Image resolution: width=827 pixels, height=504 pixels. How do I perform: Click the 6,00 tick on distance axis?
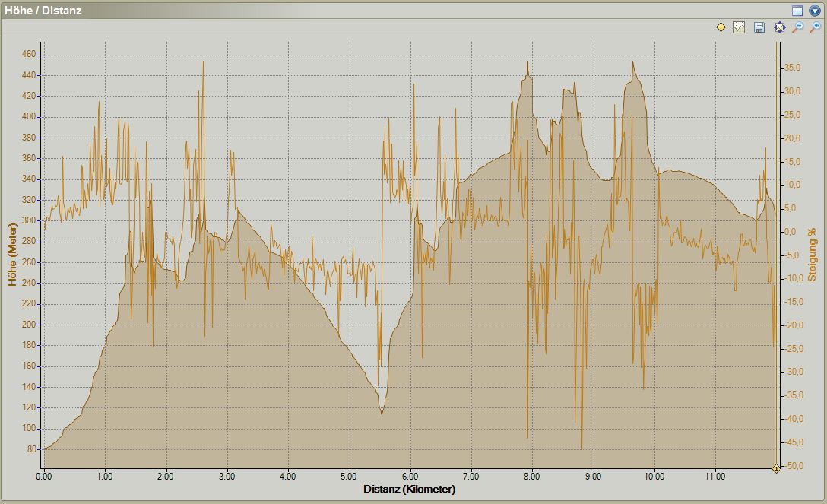pyautogui.click(x=410, y=477)
